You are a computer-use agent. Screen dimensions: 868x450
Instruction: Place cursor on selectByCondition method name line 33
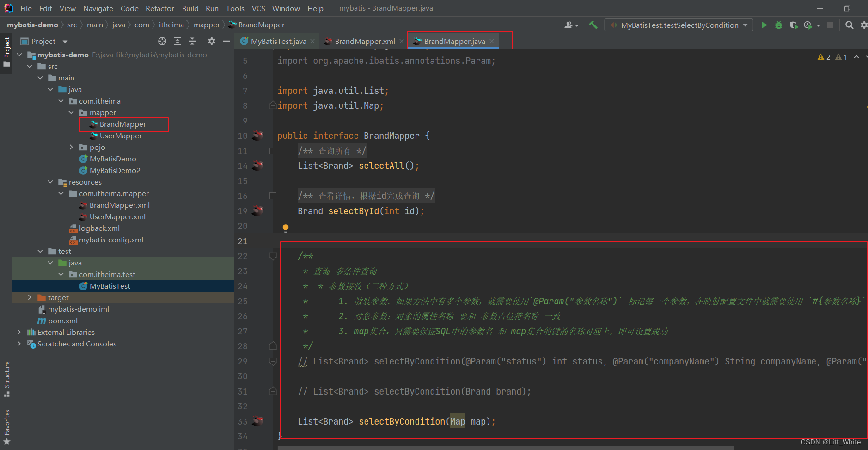click(402, 421)
